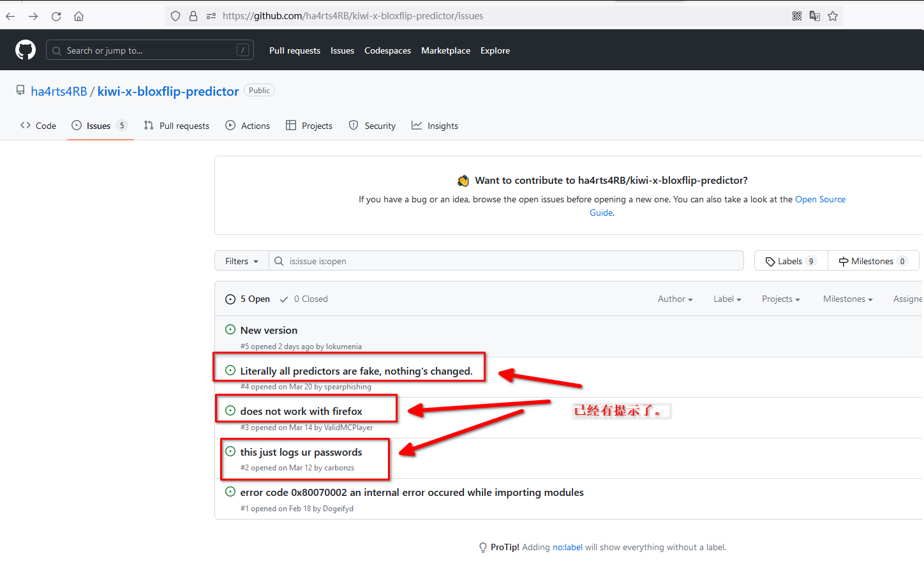
Task: Expand the Projects filter dropdown
Action: pos(780,299)
